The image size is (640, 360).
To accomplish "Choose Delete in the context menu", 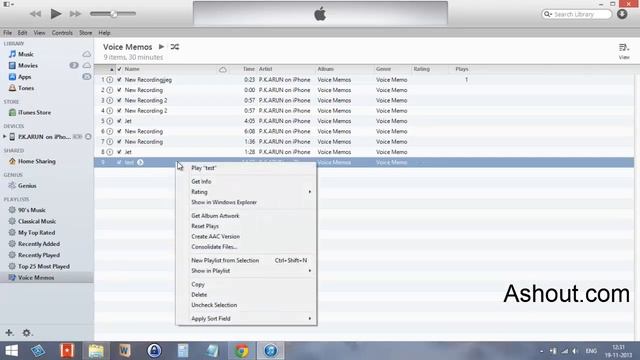I will click(x=246, y=295).
